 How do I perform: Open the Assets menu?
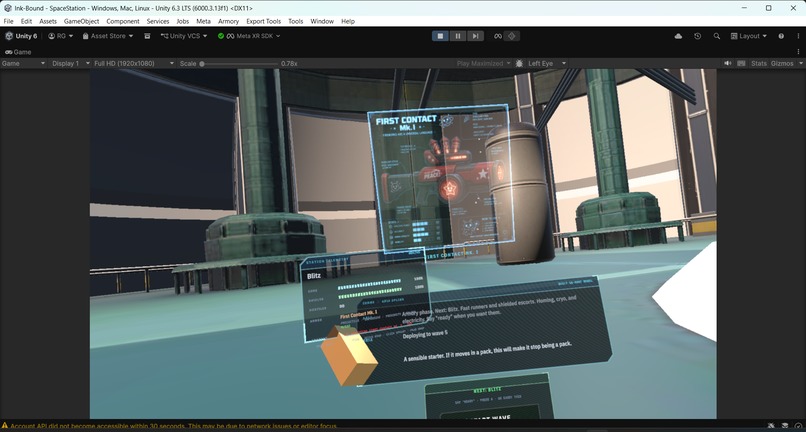48,21
